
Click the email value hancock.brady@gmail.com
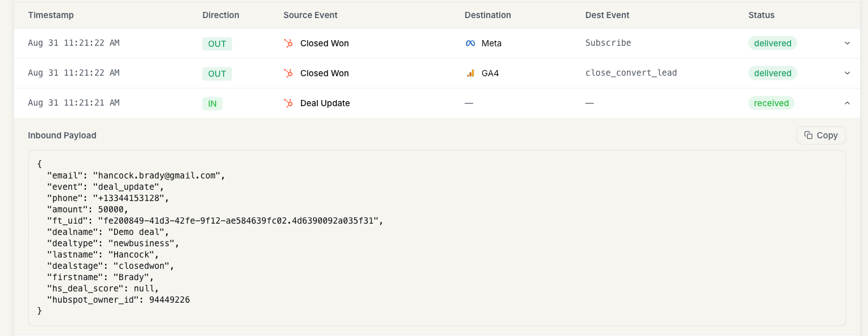tap(157, 176)
